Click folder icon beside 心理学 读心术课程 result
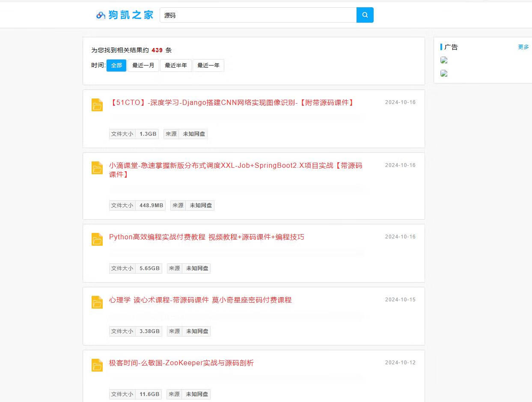The image size is (532, 402). 97,302
